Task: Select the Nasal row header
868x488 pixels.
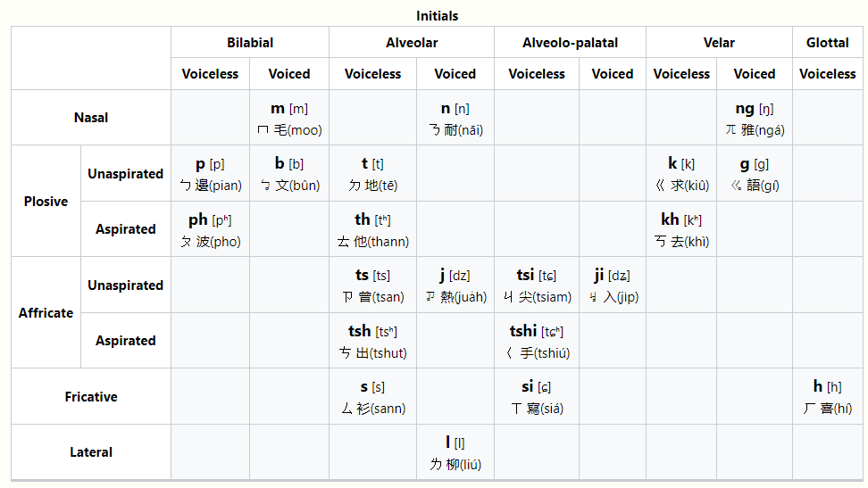Action: point(91,118)
